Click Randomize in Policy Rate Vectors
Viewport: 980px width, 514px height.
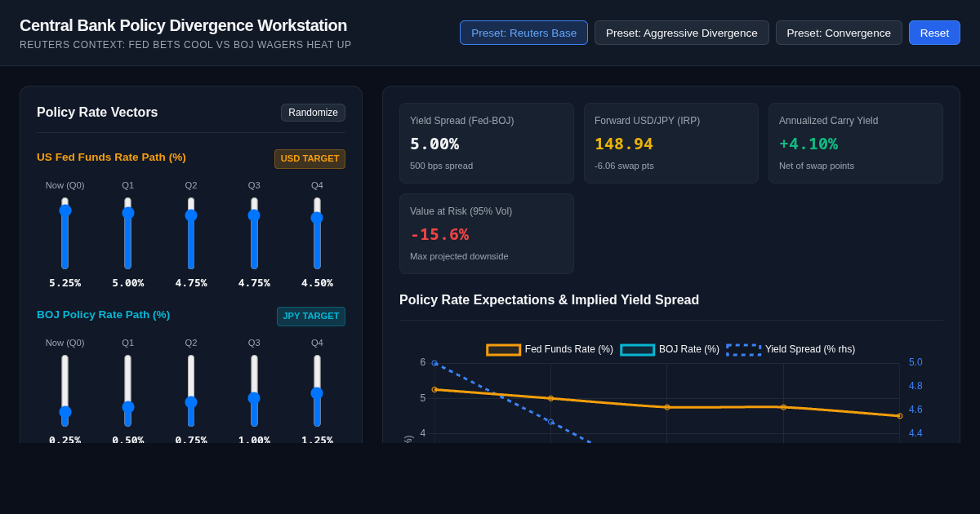click(x=313, y=113)
